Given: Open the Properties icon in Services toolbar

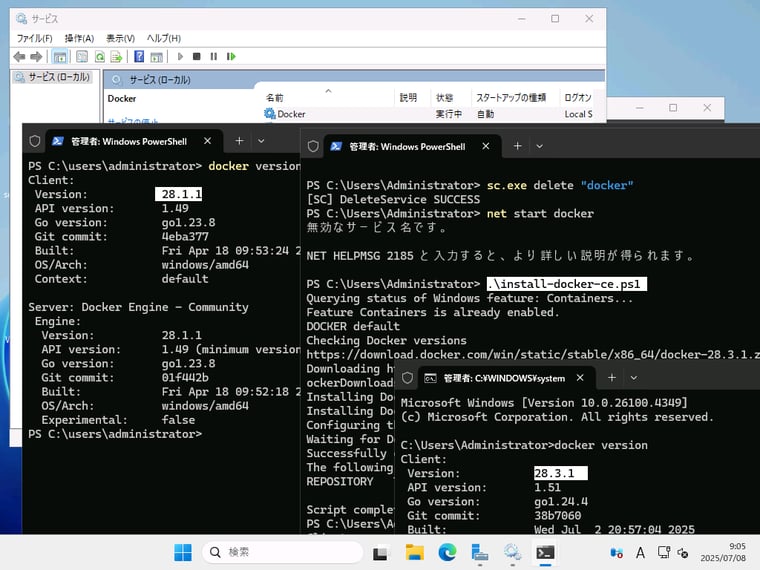Looking at the screenshot, I should [x=82, y=57].
